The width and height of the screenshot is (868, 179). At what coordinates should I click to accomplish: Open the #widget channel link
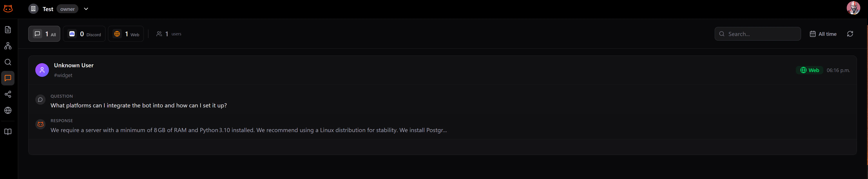[x=63, y=75]
